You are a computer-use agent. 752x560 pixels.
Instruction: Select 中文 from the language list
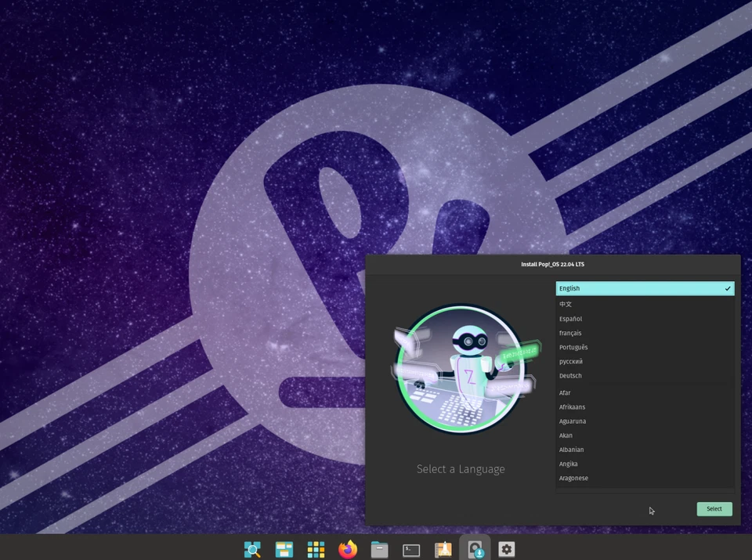click(x=566, y=304)
